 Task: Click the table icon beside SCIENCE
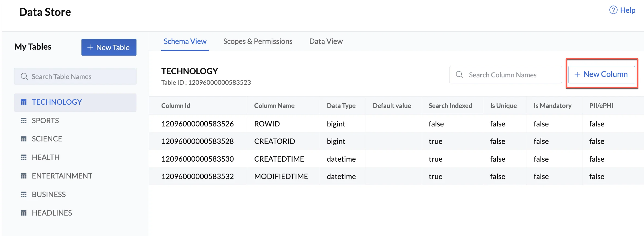(24, 139)
